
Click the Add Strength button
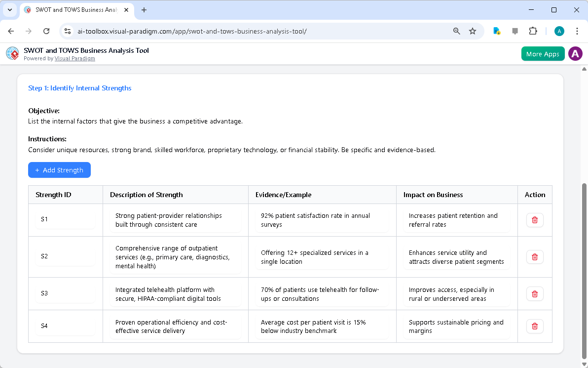click(x=59, y=170)
